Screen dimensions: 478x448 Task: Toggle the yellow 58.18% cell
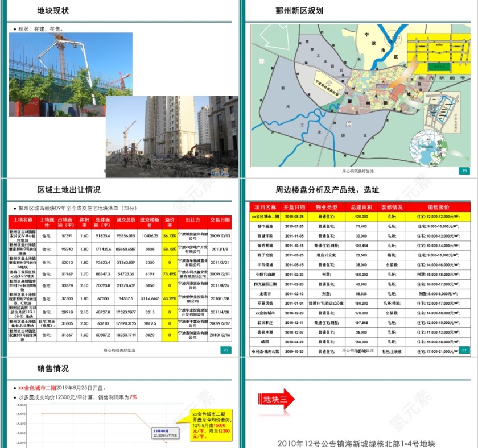coord(168,249)
